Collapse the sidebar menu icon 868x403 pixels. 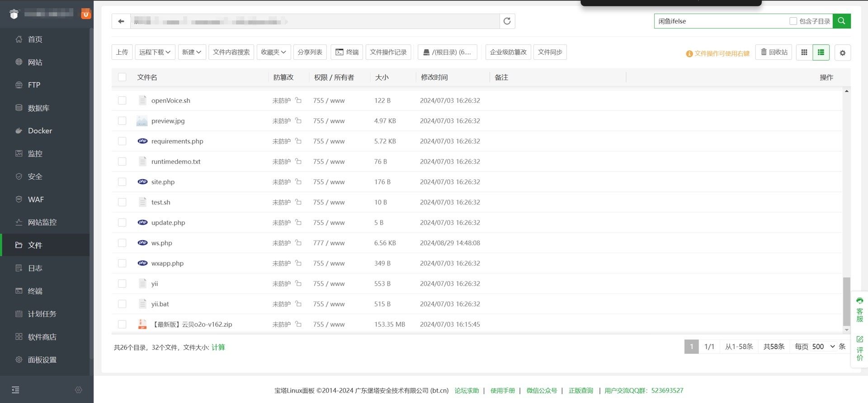pyautogui.click(x=15, y=390)
